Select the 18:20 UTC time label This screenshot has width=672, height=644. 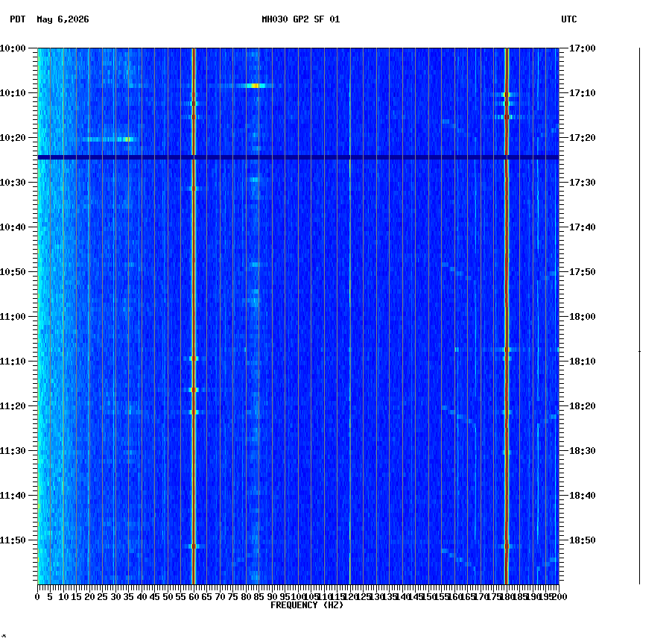(x=583, y=406)
